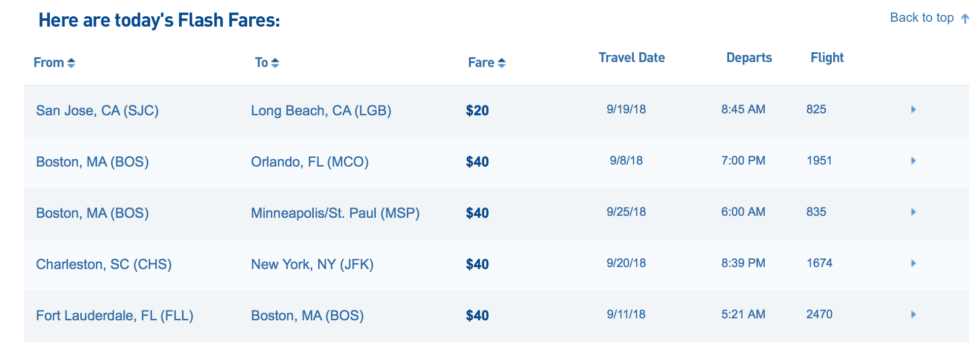The height and width of the screenshot is (342, 980).
Task: Select Charleston, SC (CHS) origin
Action: point(104,264)
